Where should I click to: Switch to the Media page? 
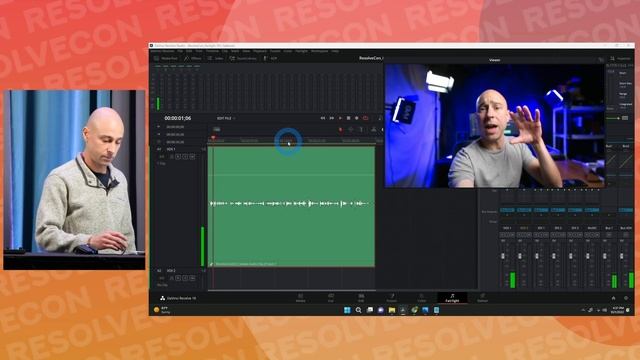point(300,298)
